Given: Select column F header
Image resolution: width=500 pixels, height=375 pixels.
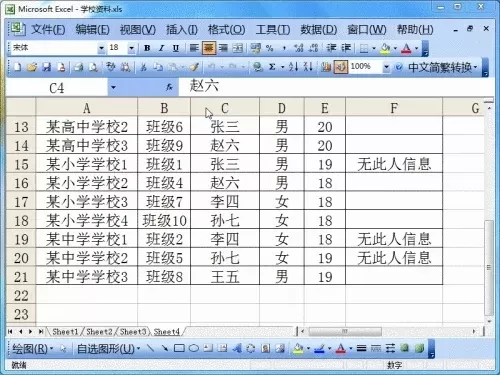Looking at the screenshot, I should pos(394,108).
